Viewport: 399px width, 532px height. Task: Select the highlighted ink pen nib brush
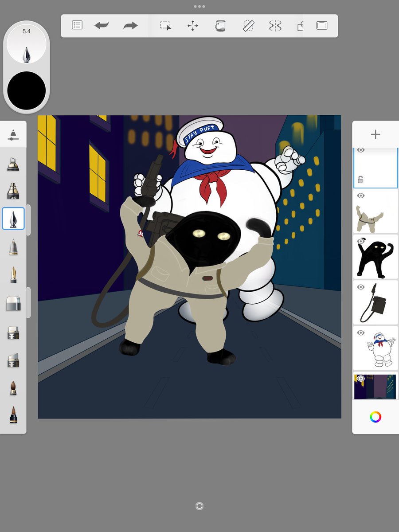(x=13, y=219)
